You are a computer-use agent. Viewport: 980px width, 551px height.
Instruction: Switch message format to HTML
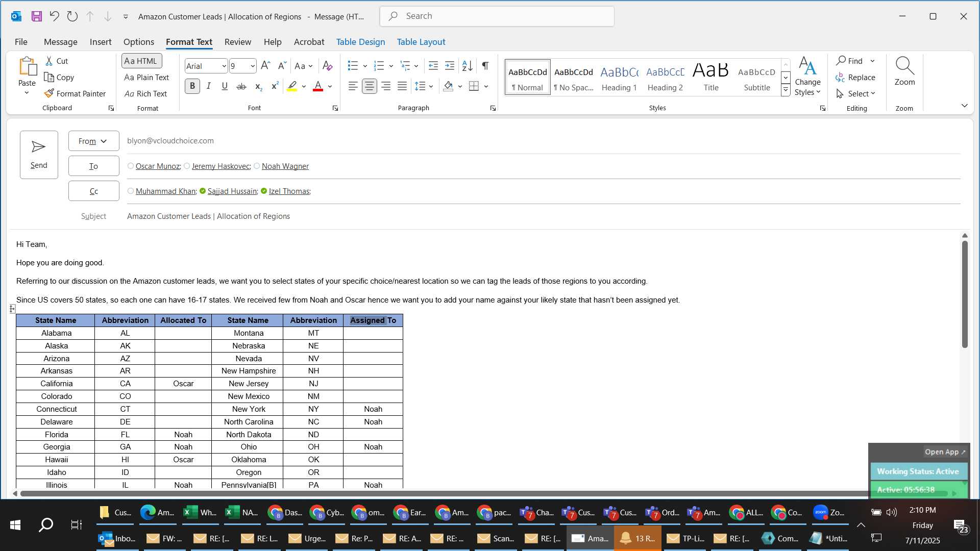[x=141, y=61]
